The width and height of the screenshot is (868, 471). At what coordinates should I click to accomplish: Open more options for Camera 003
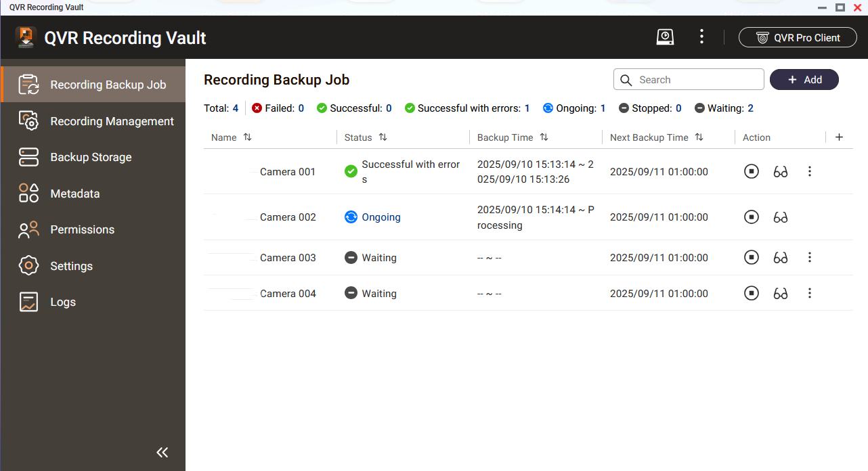(x=810, y=258)
